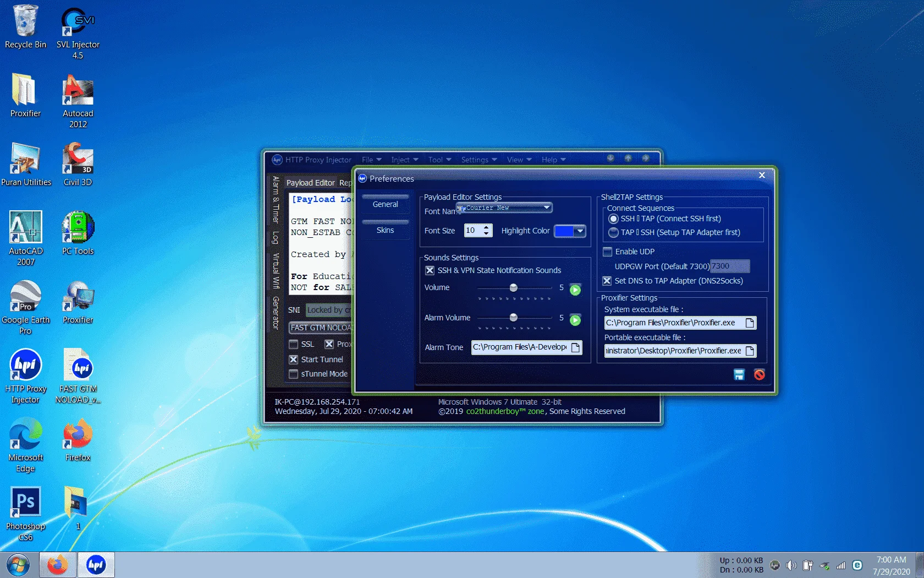This screenshot has height=578, width=924.
Task: Expand Inject menu in HTTP Proxy Injector
Action: (405, 160)
